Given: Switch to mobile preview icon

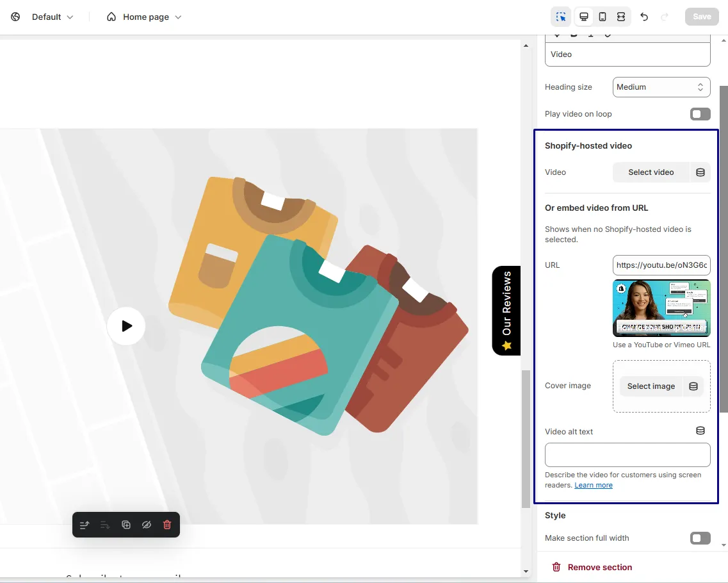Looking at the screenshot, I should coord(602,17).
